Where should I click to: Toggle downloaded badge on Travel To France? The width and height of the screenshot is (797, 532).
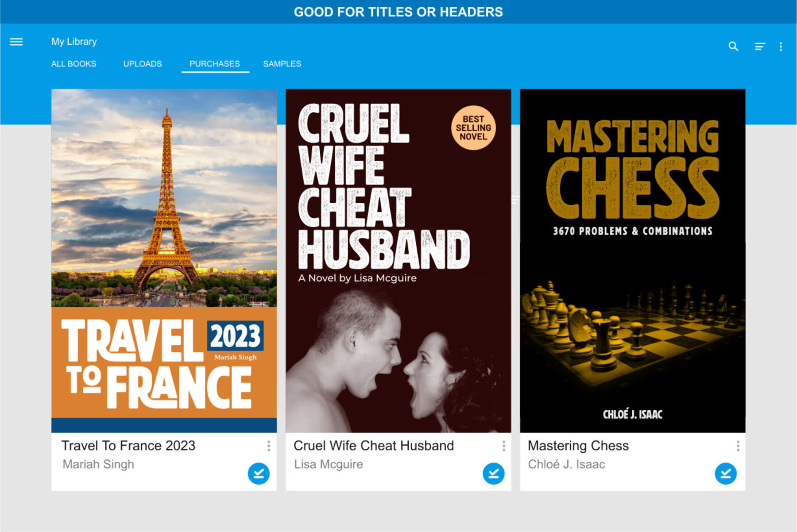(259, 474)
